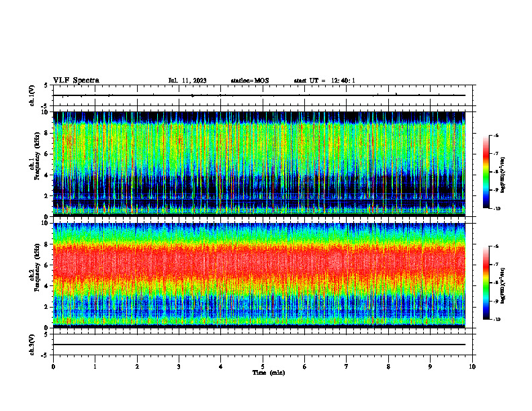Screen dimensions: 532x411
Task: Click the ch.2 spectrogram red band
Action: 259,263
